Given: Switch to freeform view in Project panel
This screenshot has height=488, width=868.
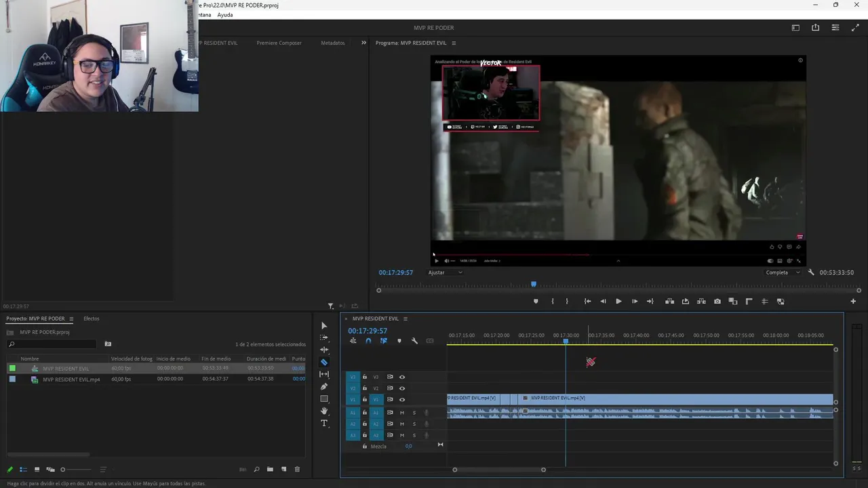Looking at the screenshot, I should (x=50, y=469).
